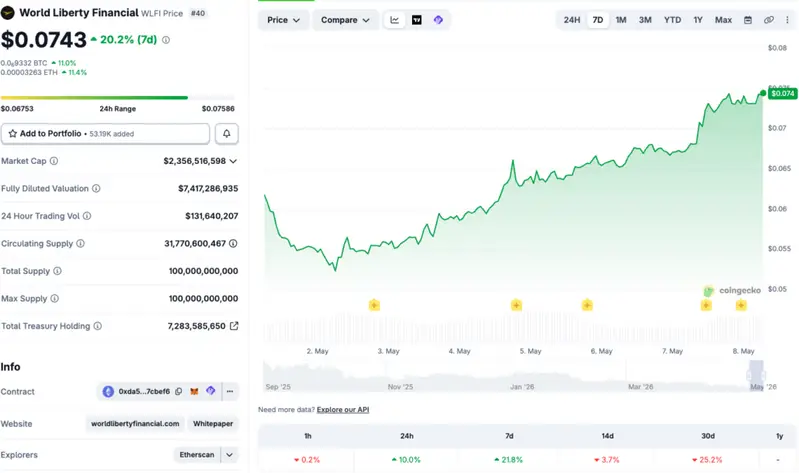Click Add to Portfolio button
This screenshot has height=473, width=799.
105,134
